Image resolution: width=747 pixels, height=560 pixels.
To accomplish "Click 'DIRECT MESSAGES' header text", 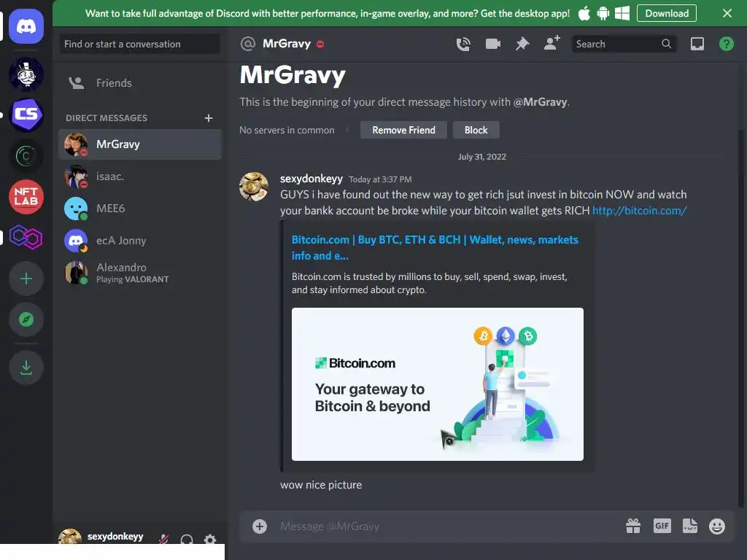I will (x=107, y=117).
